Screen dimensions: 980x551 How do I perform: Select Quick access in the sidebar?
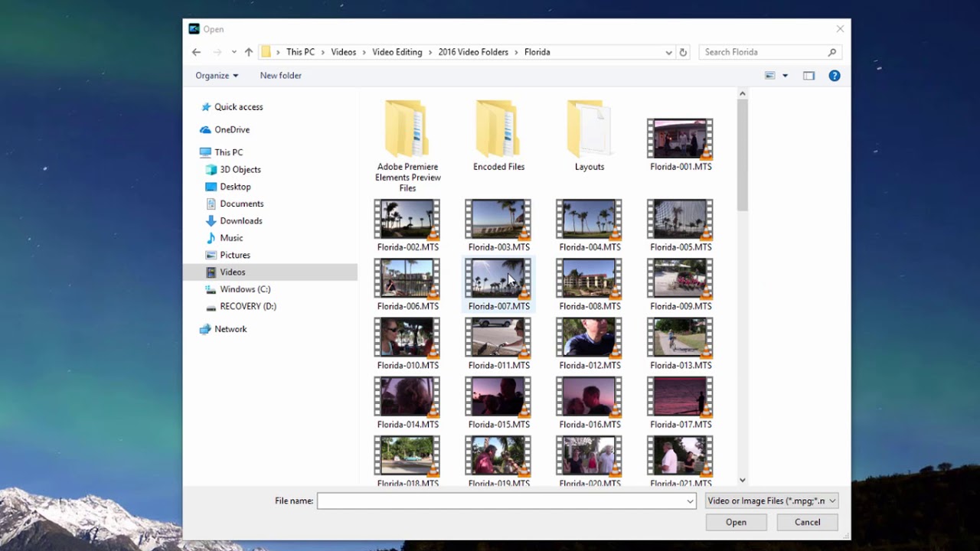231,107
